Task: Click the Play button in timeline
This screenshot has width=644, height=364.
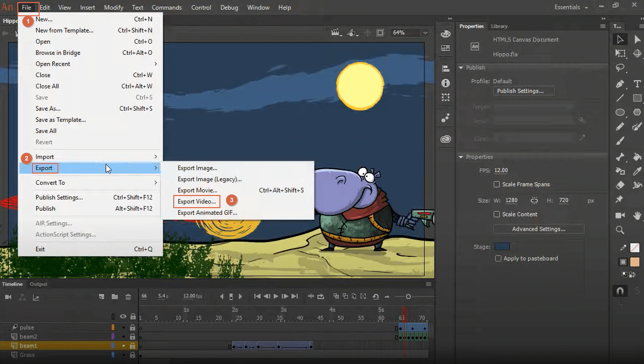Action: coord(276,296)
